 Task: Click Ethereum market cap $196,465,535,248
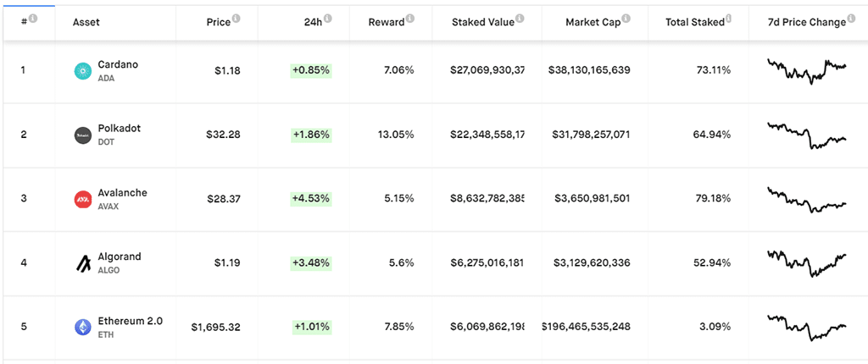click(x=587, y=327)
